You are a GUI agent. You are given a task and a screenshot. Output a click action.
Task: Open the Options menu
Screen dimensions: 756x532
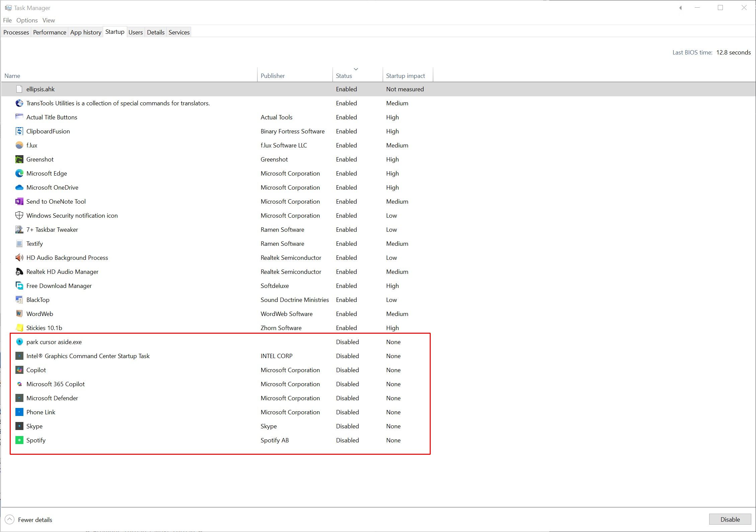27,20
